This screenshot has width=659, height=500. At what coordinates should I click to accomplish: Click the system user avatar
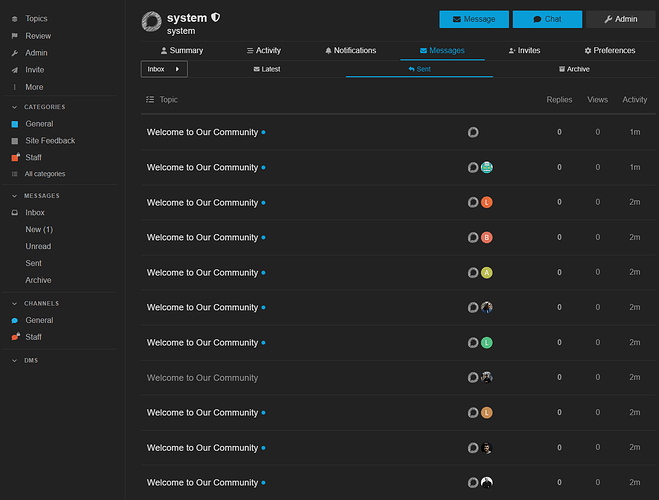point(151,22)
